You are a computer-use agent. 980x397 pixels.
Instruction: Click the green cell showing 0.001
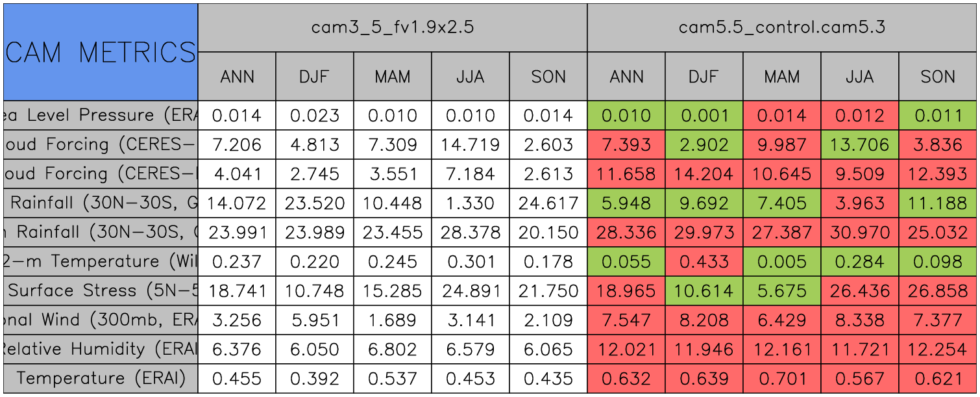pyautogui.click(x=704, y=116)
